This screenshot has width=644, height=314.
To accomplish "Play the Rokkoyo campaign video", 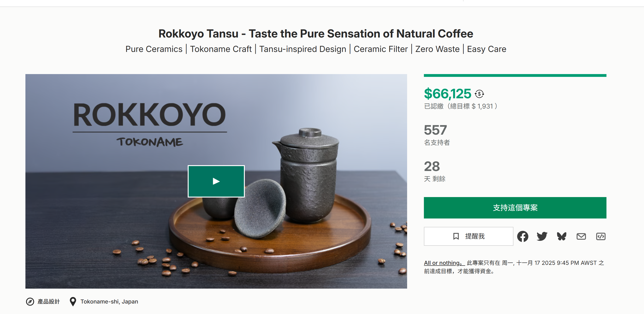I will tap(216, 181).
